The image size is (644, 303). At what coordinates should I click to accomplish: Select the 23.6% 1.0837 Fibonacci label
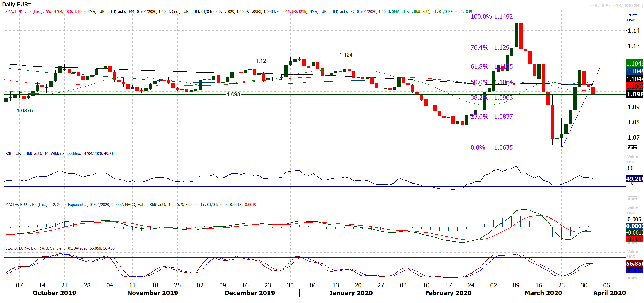click(x=491, y=116)
